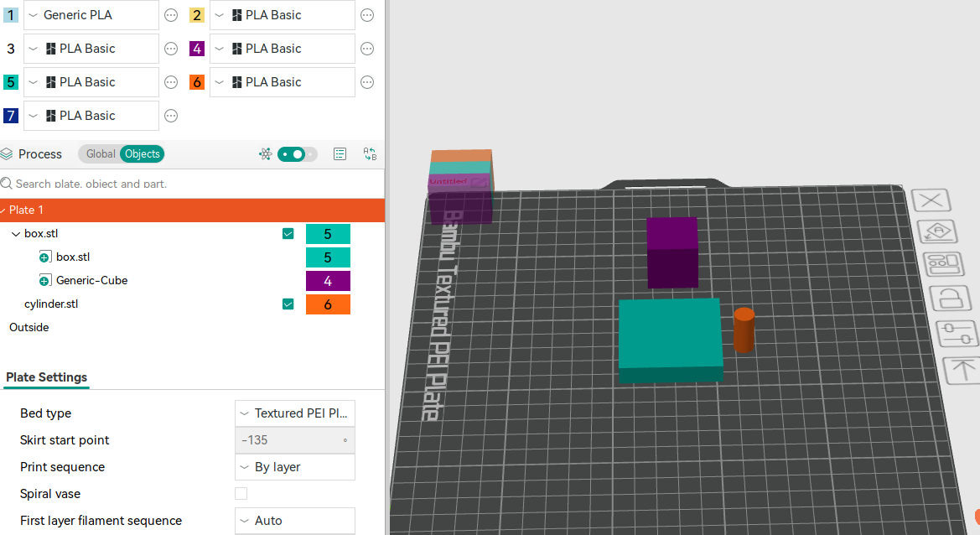
Task: Open filament 2 PLA Basic dropdown
Action: pos(283,15)
